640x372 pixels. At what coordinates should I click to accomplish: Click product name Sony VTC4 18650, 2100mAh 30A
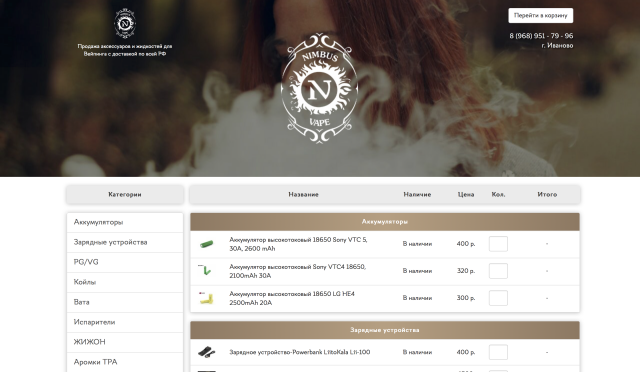click(298, 271)
